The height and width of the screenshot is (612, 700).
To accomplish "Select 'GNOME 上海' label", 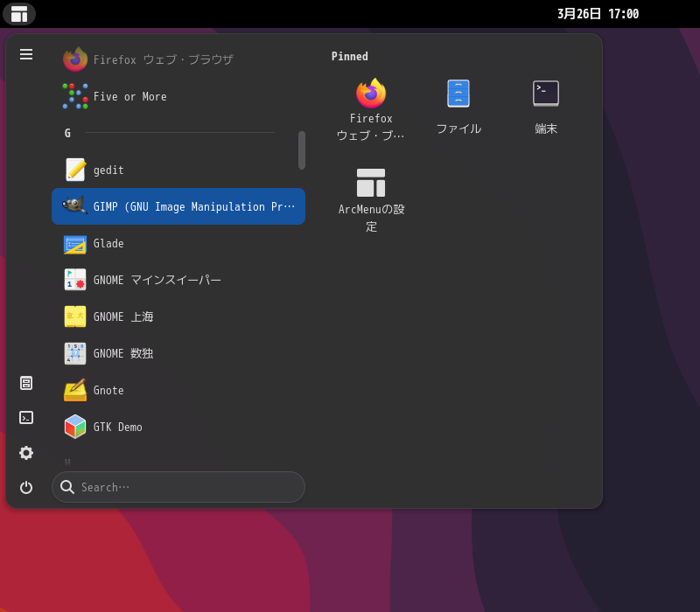I will (x=123, y=316).
